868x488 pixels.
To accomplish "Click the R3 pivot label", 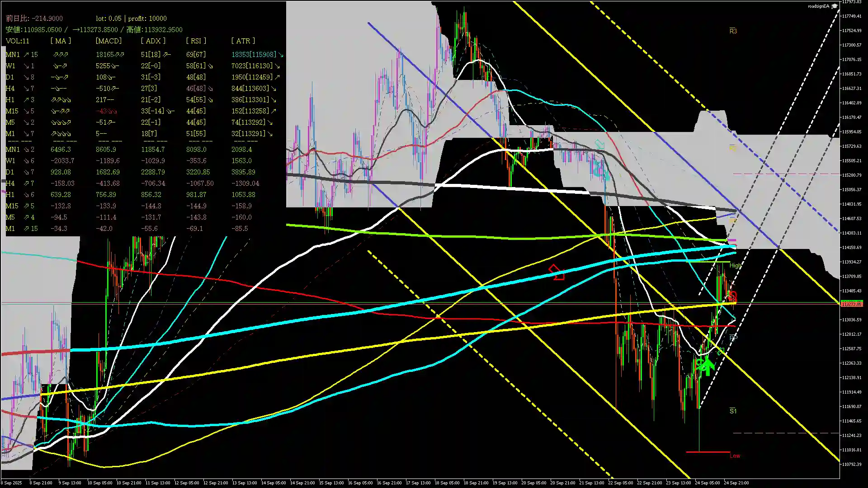I will pos(733,31).
